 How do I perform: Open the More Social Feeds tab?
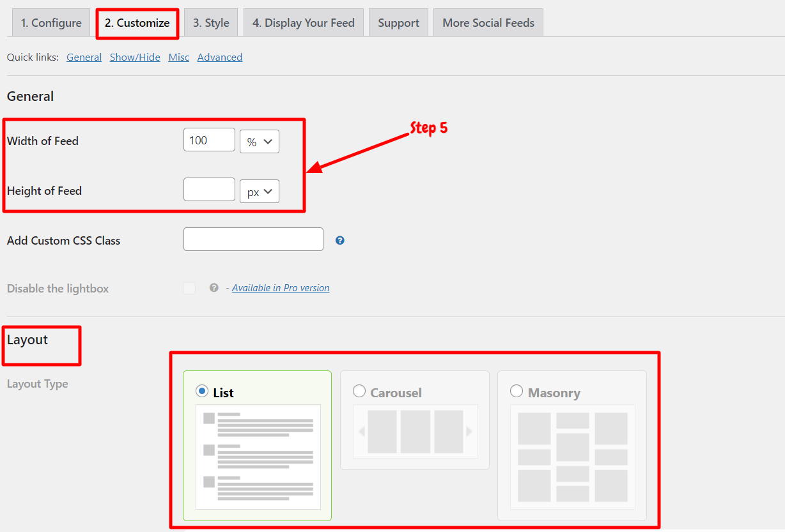[x=488, y=23]
